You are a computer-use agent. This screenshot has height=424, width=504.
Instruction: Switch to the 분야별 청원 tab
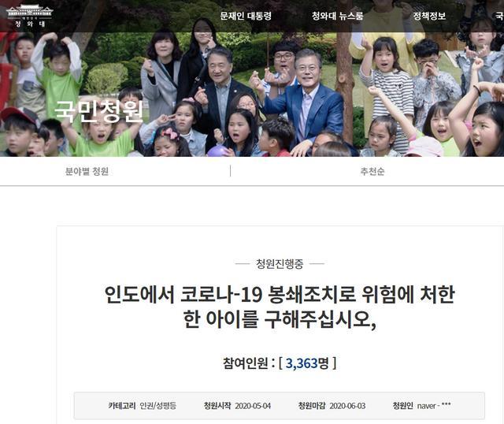(x=87, y=172)
